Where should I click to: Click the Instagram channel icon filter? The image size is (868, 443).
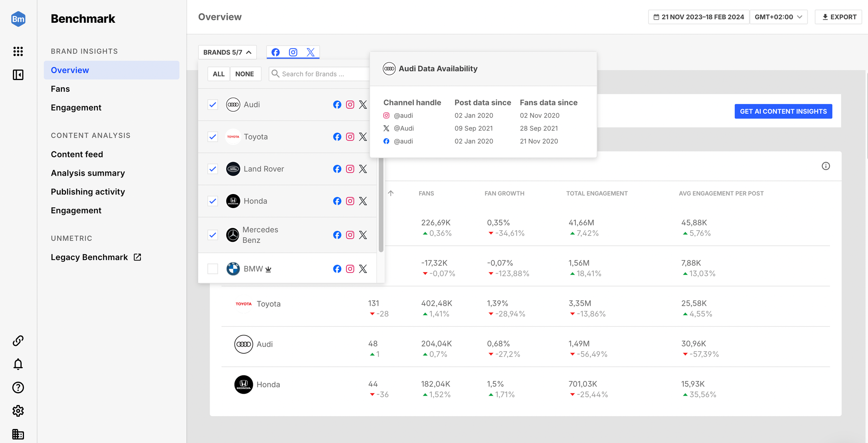293,51
